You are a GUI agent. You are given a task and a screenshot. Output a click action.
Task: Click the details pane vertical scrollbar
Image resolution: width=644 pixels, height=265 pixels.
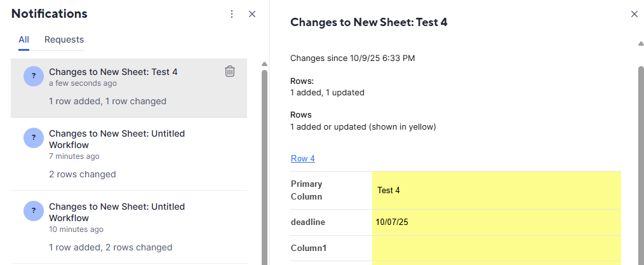tap(641, 159)
